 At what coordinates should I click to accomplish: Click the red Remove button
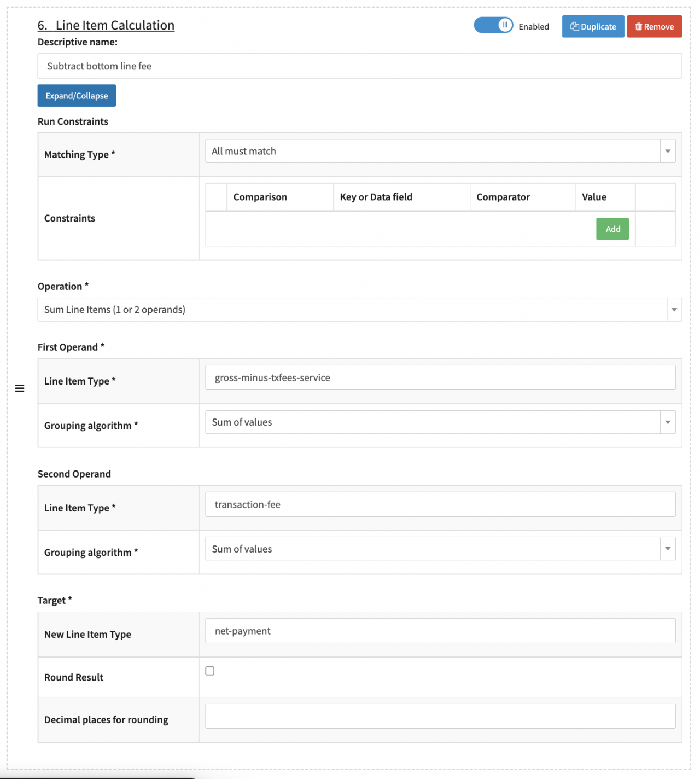coord(654,27)
